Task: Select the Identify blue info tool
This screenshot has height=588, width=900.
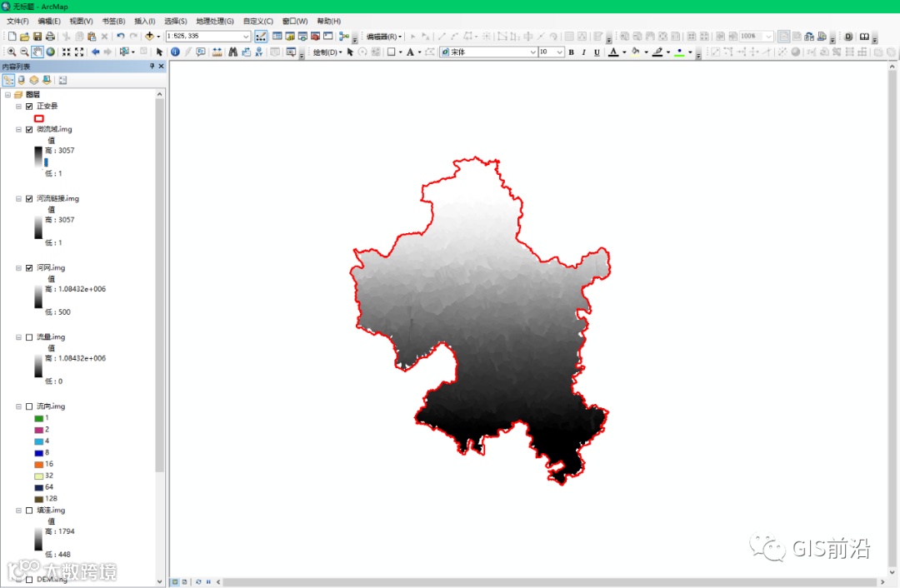Action: tap(175, 52)
